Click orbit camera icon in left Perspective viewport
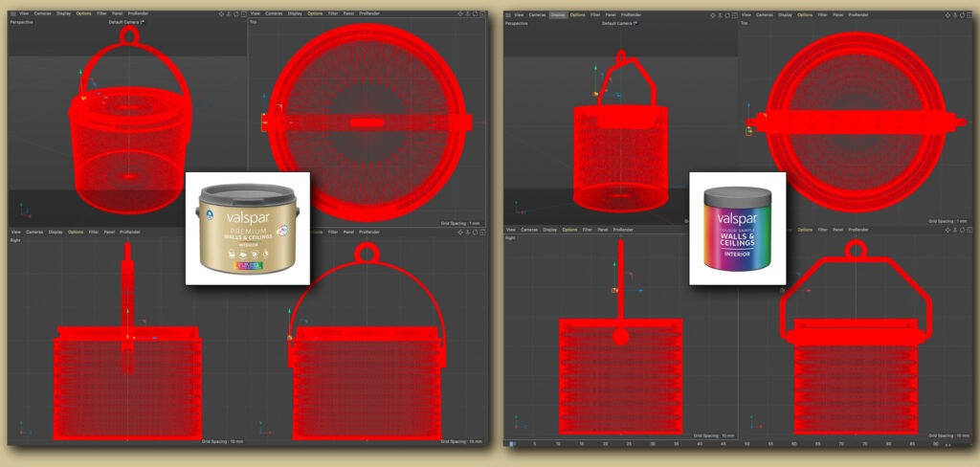The image size is (980, 467). coord(236,13)
